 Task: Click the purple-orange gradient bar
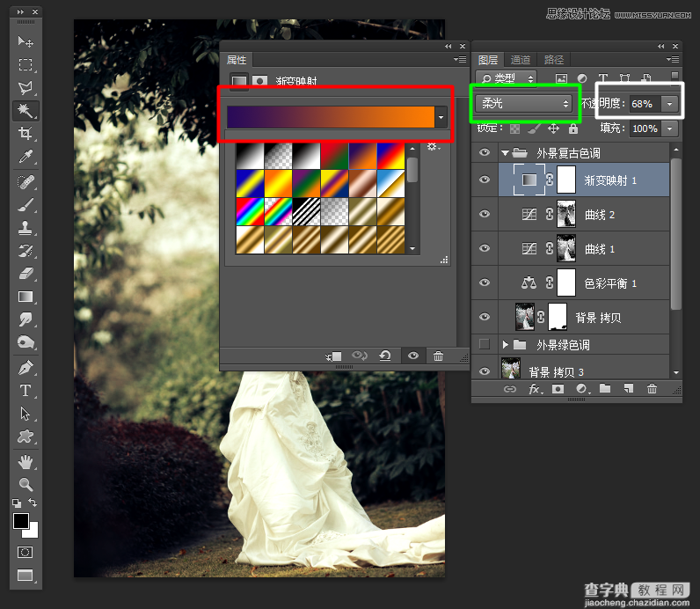pos(331,117)
